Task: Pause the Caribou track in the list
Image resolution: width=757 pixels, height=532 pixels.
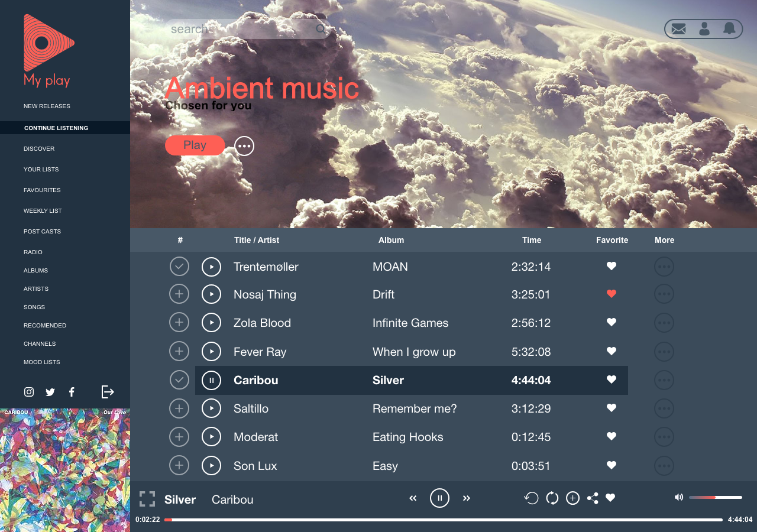Action: (211, 379)
